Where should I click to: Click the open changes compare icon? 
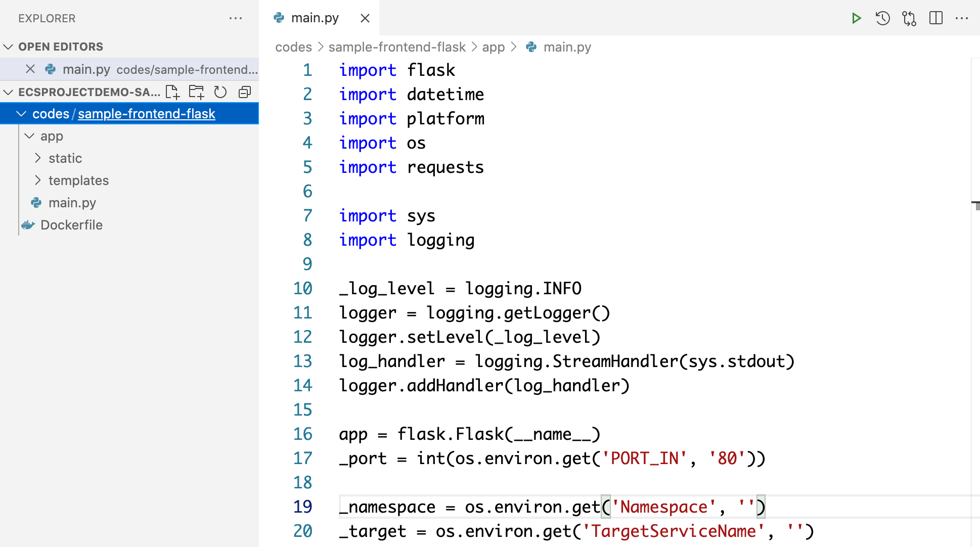point(909,19)
